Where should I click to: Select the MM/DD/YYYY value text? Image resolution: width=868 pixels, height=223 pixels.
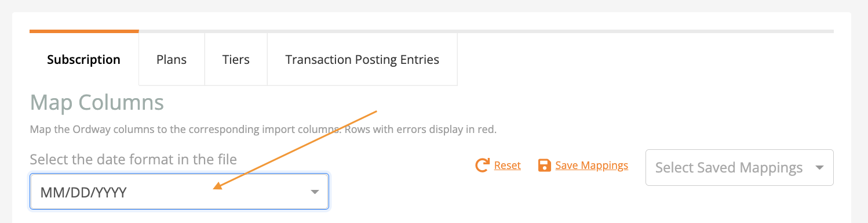pyautogui.click(x=83, y=192)
